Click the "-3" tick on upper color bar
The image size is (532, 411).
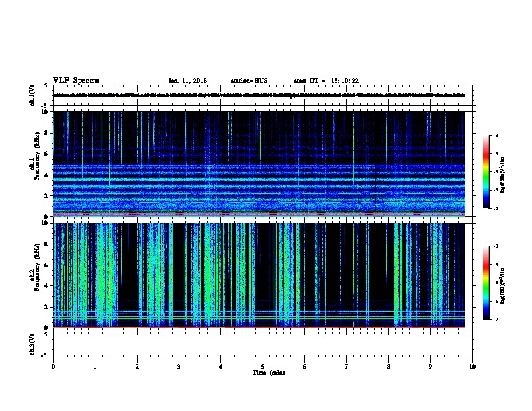[x=496, y=136]
